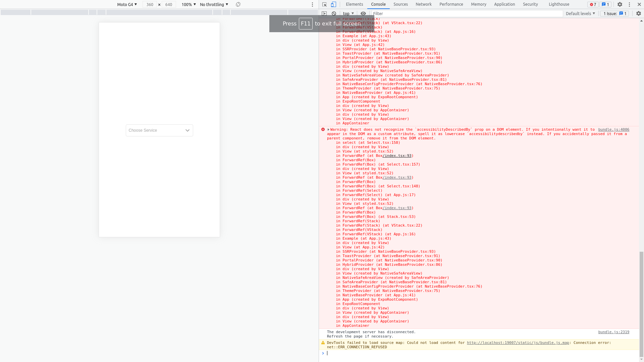Open the console settings gear
This screenshot has width=644, height=362.
(x=638, y=13)
